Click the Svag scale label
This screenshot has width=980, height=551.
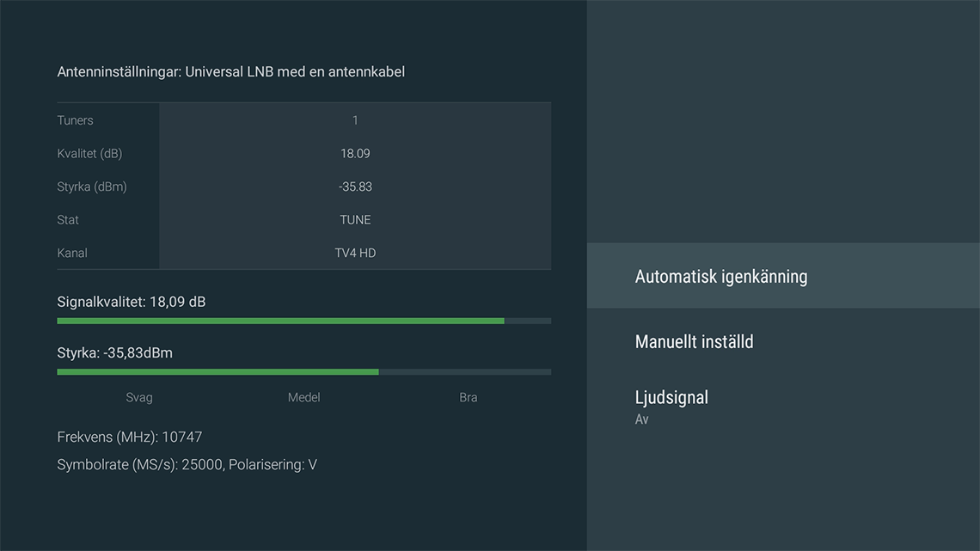click(139, 397)
